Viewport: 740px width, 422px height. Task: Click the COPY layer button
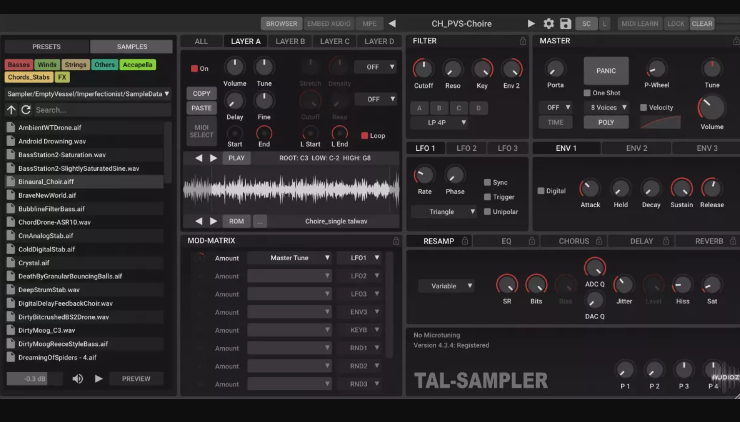202,93
